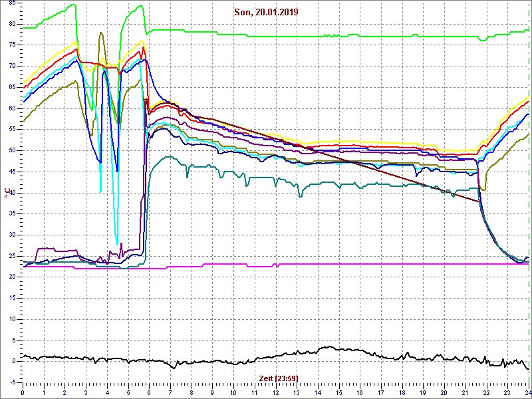This screenshot has width=532, height=399.
Task: Select the "75" temperature axis label
Action: 11,45
